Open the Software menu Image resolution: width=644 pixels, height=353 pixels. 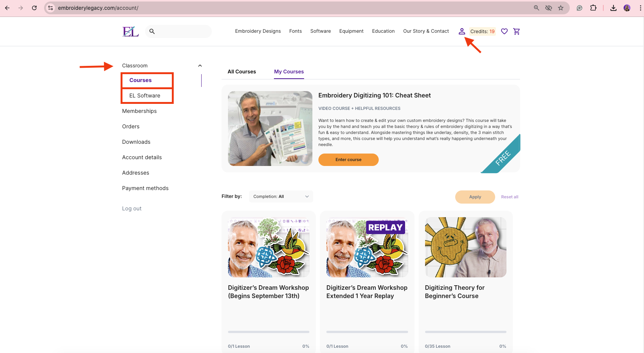[321, 31]
